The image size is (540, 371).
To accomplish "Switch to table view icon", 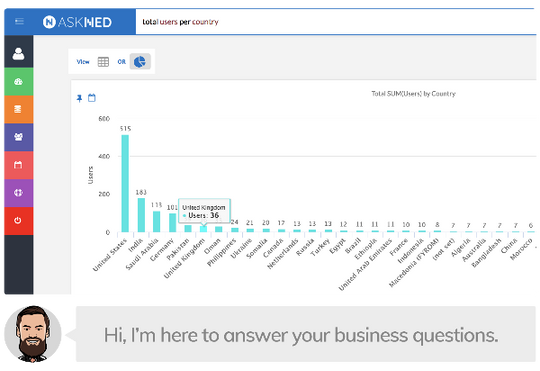I will pos(103,62).
